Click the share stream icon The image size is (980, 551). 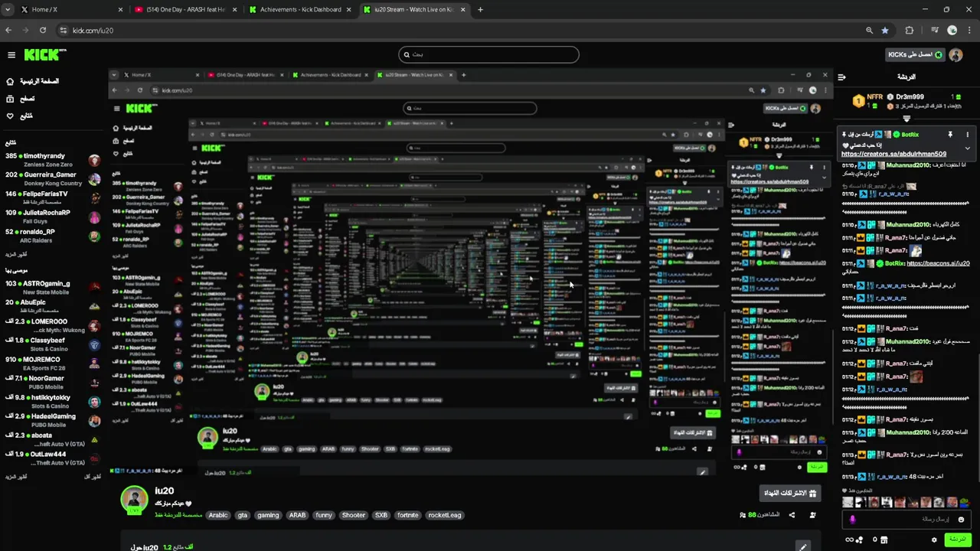[x=792, y=515]
